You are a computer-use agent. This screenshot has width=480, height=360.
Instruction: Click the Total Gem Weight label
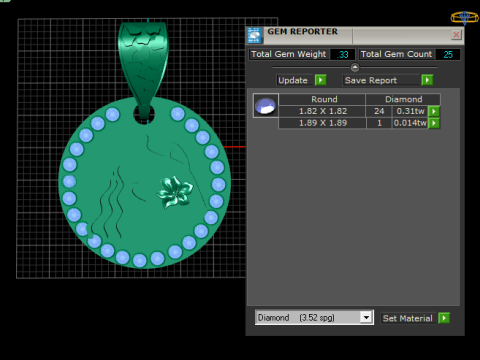pyautogui.click(x=288, y=54)
